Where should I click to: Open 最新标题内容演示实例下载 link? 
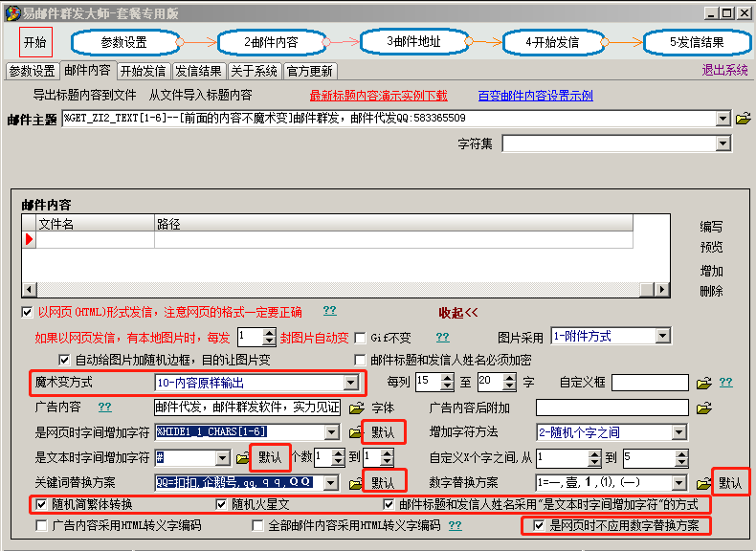coord(379,96)
